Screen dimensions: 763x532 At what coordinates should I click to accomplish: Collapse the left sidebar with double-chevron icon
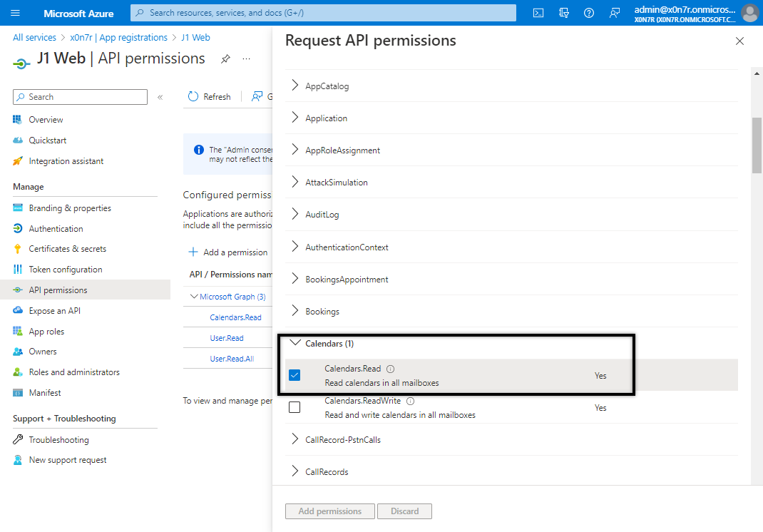point(160,97)
